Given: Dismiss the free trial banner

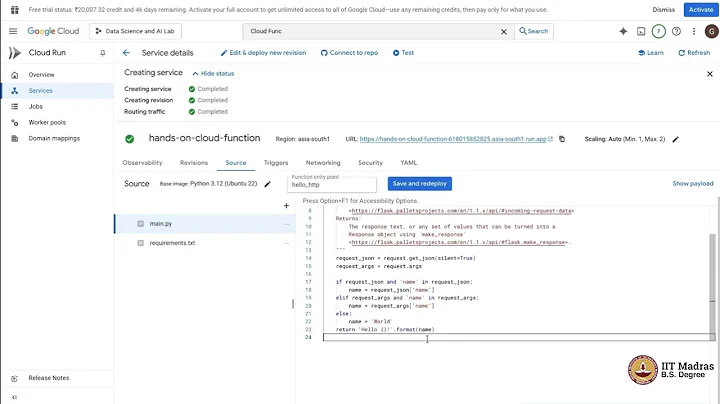Looking at the screenshot, I should (664, 10).
